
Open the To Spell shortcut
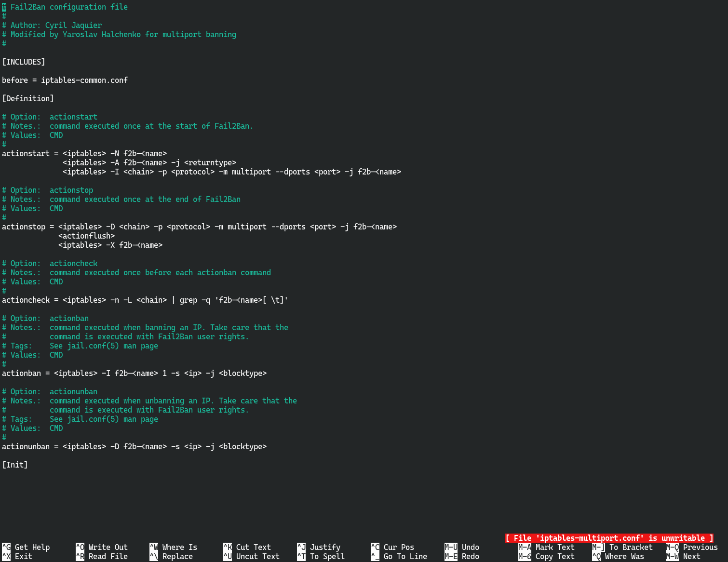click(x=327, y=556)
